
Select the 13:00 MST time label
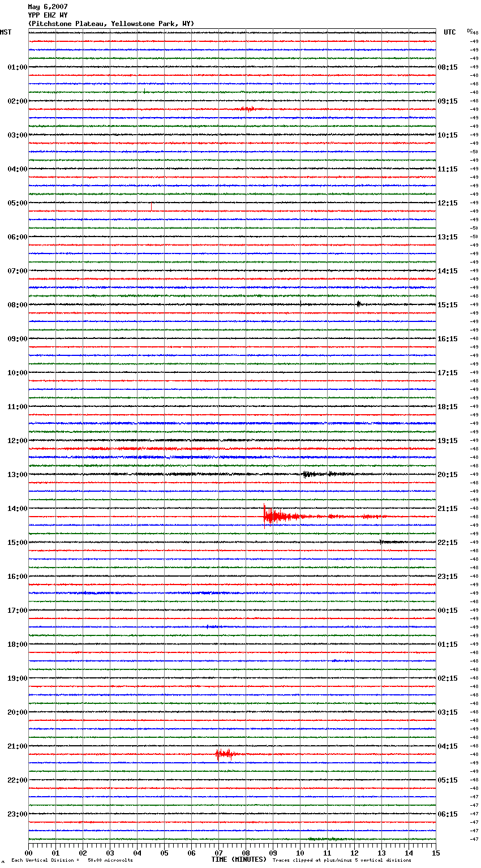coord(18,475)
